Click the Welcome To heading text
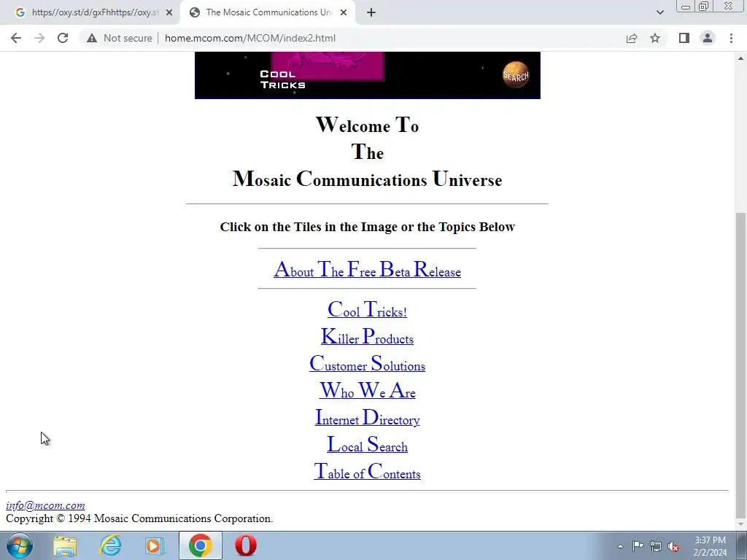Image resolution: width=747 pixels, height=560 pixels. point(368,125)
